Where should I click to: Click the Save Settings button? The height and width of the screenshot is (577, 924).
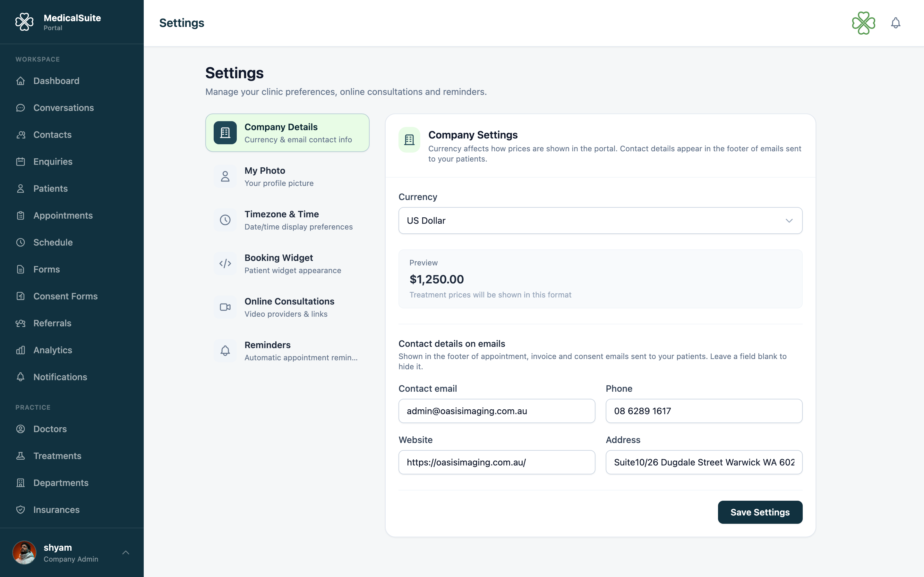click(760, 512)
